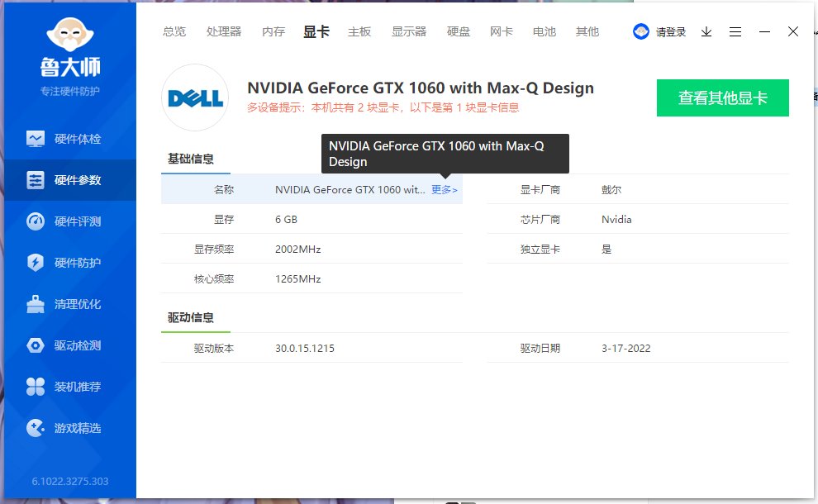Switch to the 电池 tab

[x=545, y=32]
